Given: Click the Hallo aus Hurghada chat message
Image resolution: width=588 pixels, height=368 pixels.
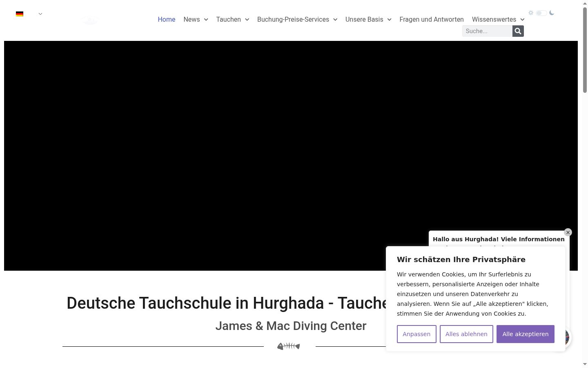Looking at the screenshot, I should [499, 240].
